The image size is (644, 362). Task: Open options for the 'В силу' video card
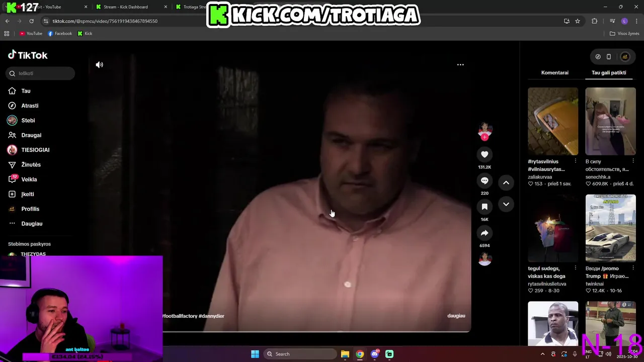[x=633, y=161]
